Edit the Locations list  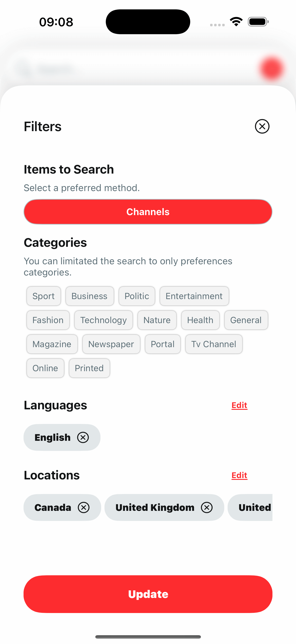pyautogui.click(x=239, y=475)
